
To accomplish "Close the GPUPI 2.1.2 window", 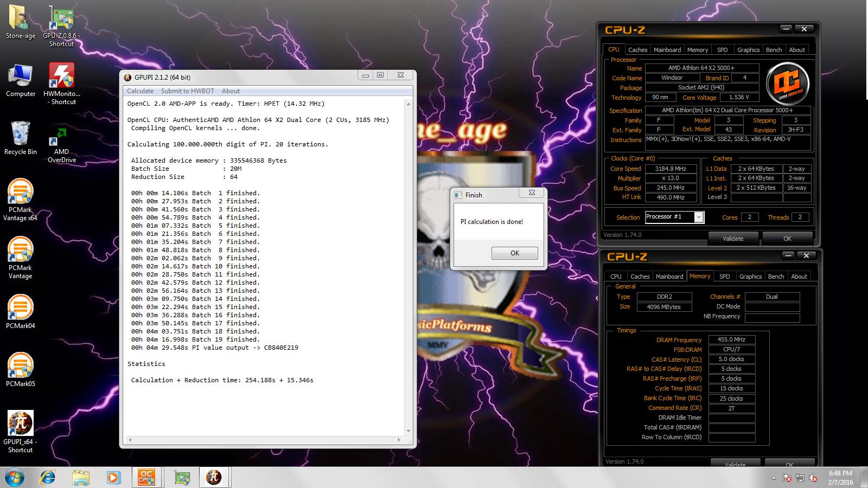I will [400, 75].
